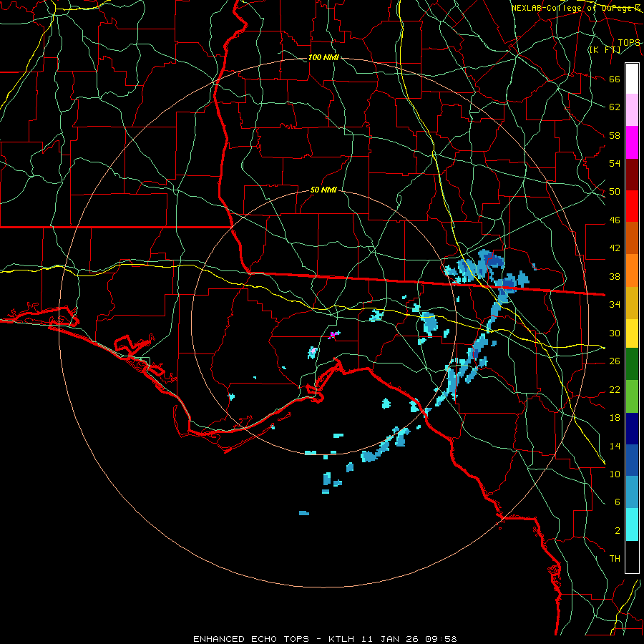Click the legend value '18'
644x644 pixels.
coord(615,418)
